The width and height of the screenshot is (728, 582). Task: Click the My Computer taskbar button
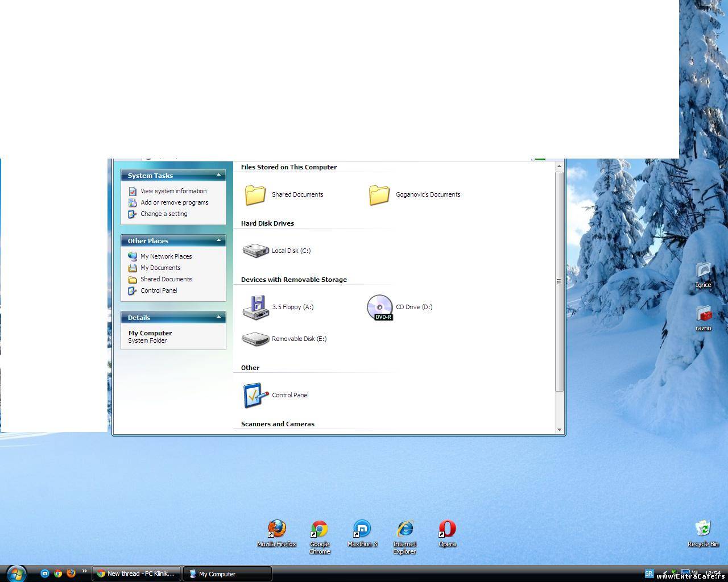[227, 573]
